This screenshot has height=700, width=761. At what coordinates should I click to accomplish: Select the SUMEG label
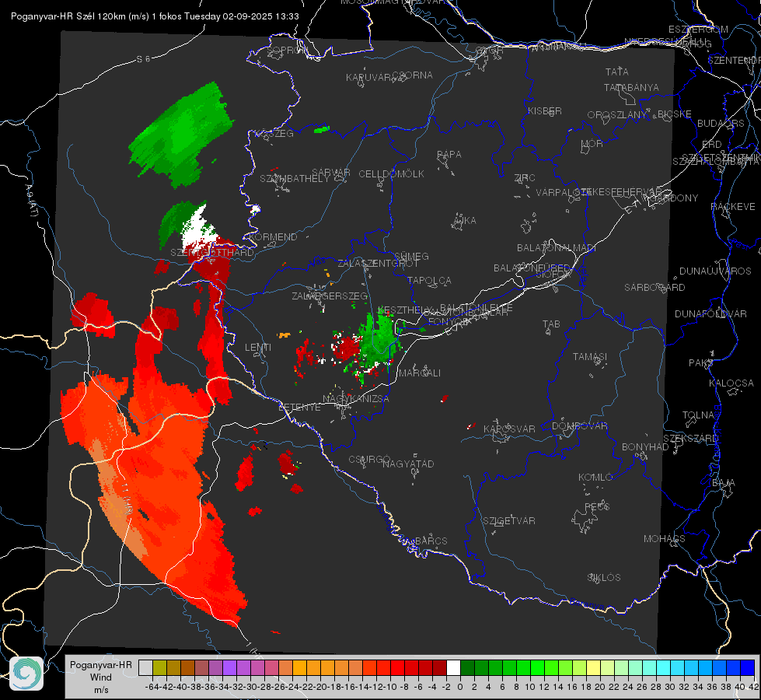411,256
